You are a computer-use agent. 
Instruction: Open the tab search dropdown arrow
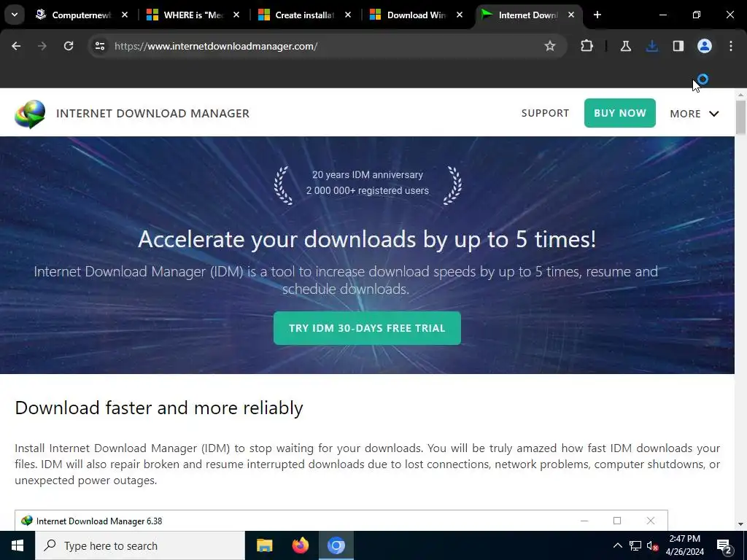15,15
